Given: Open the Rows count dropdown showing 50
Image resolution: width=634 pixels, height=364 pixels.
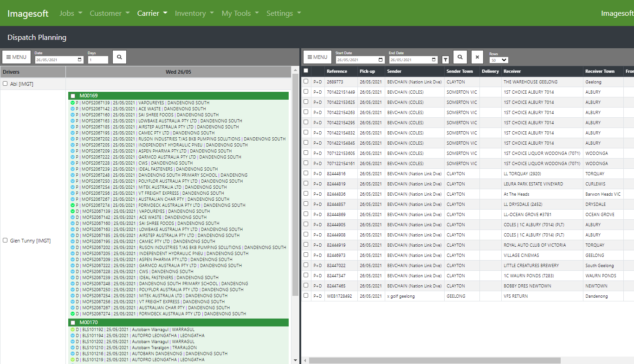Looking at the screenshot, I should [498, 60].
